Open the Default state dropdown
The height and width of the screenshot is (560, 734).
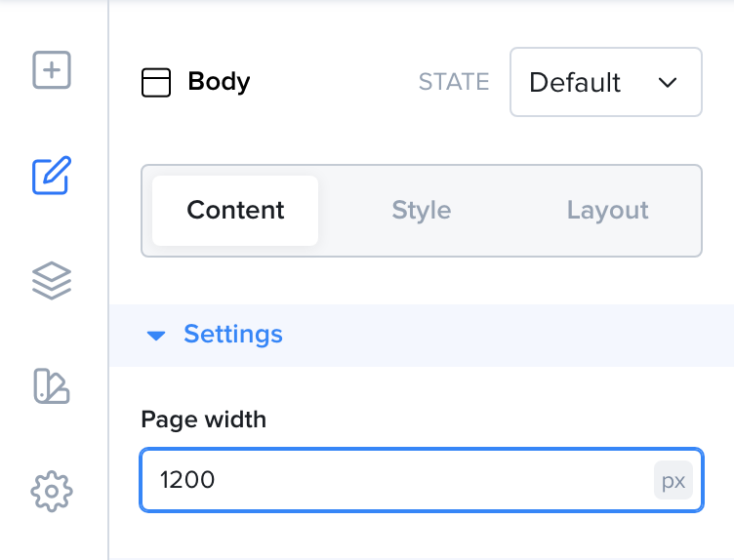606,82
